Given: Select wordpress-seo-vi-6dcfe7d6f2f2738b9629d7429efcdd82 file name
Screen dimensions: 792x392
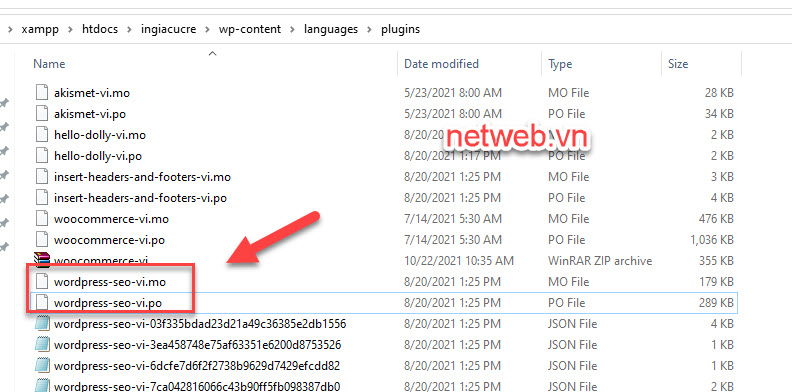Looking at the screenshot, I should [x=197, y=366].
